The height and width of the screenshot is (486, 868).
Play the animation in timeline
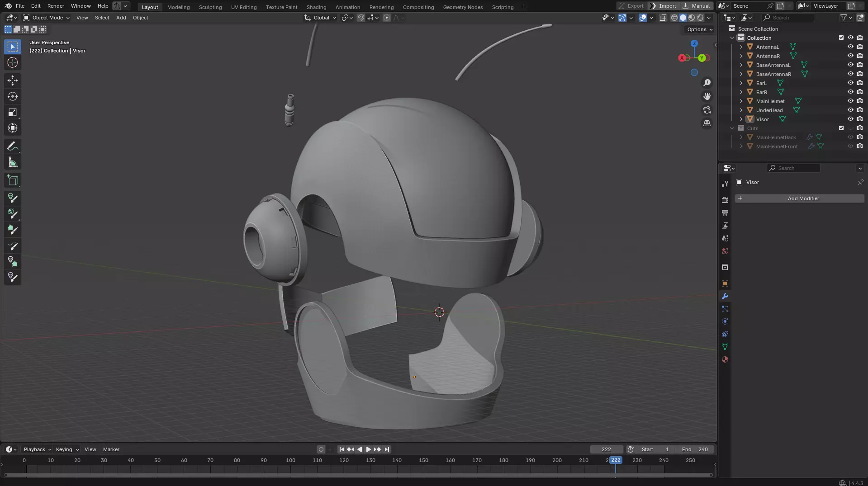[368, 449]
